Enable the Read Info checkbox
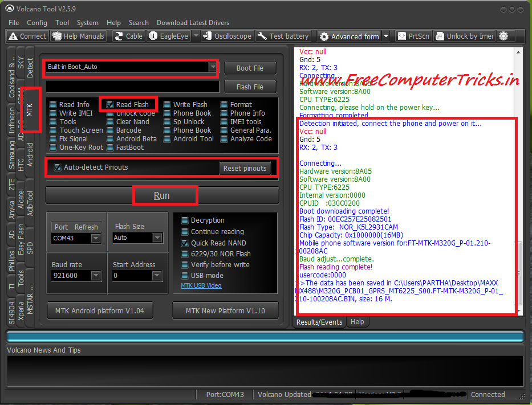This screenshot has height=405, width=532. [53, 104]
